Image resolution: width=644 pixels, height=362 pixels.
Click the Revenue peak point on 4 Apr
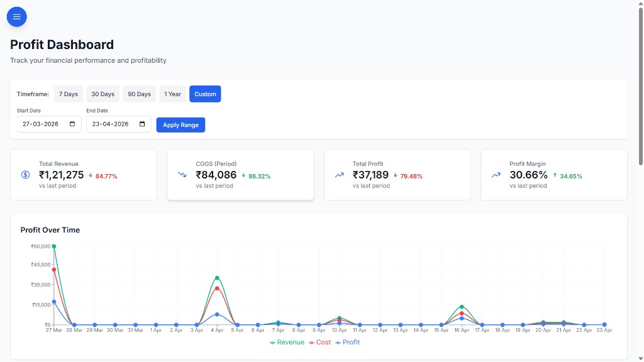217,278
